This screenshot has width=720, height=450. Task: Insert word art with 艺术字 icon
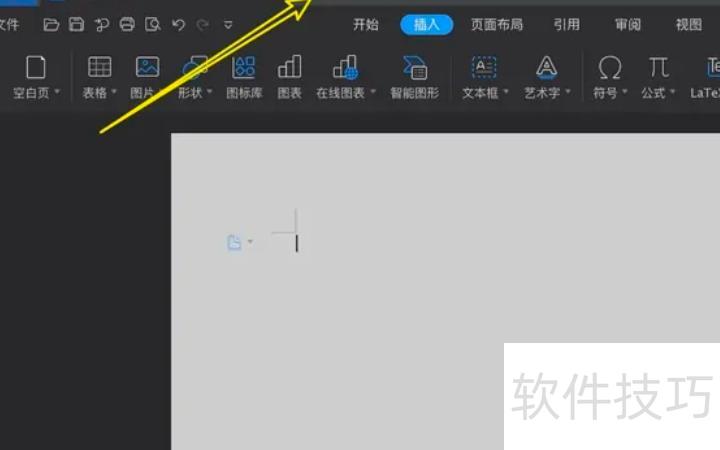pyautogui.click(x=546, y=68)
